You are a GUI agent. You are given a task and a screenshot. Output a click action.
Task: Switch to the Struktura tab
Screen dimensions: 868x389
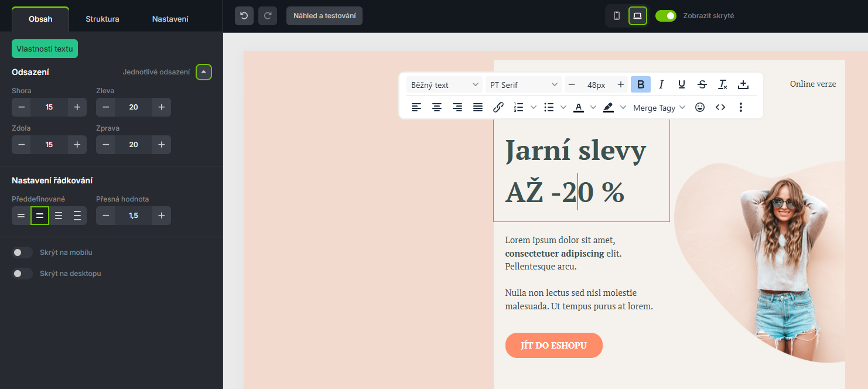click(x=102, y=19)
